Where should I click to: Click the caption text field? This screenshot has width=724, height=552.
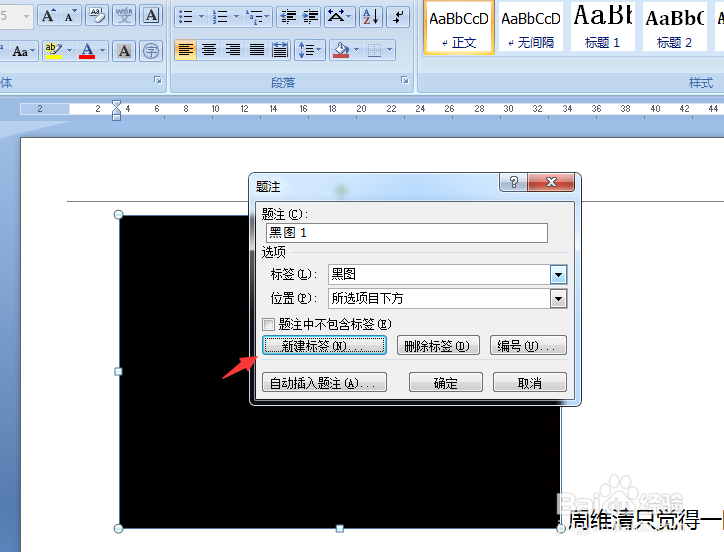407,233
